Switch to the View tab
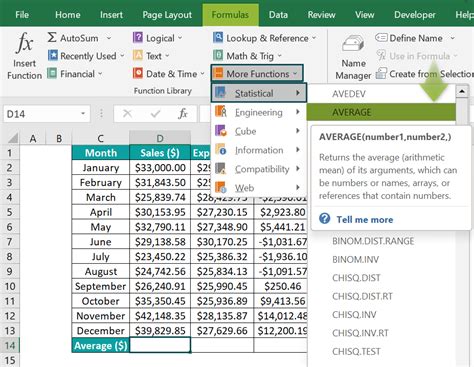Viewport: 474px width, 367px height. (x=364, y=15)
